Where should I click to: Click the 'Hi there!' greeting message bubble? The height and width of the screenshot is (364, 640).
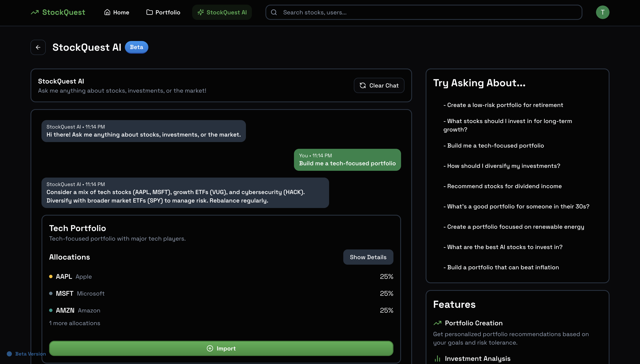[x=144, y=131]
